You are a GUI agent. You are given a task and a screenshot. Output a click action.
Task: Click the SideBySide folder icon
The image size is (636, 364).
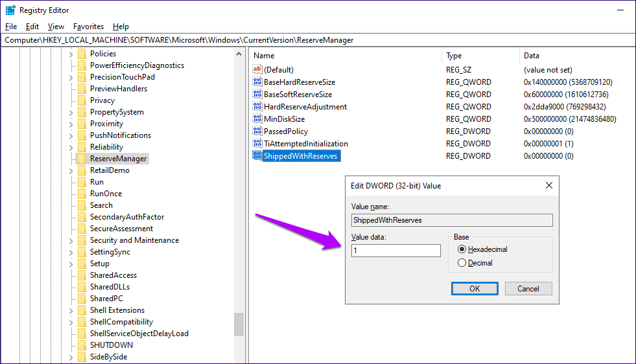click(82, 357)
